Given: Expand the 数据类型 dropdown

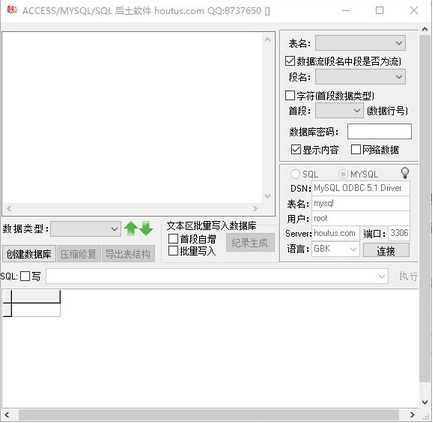Looking at the screenshot, I should pos(86,229).
